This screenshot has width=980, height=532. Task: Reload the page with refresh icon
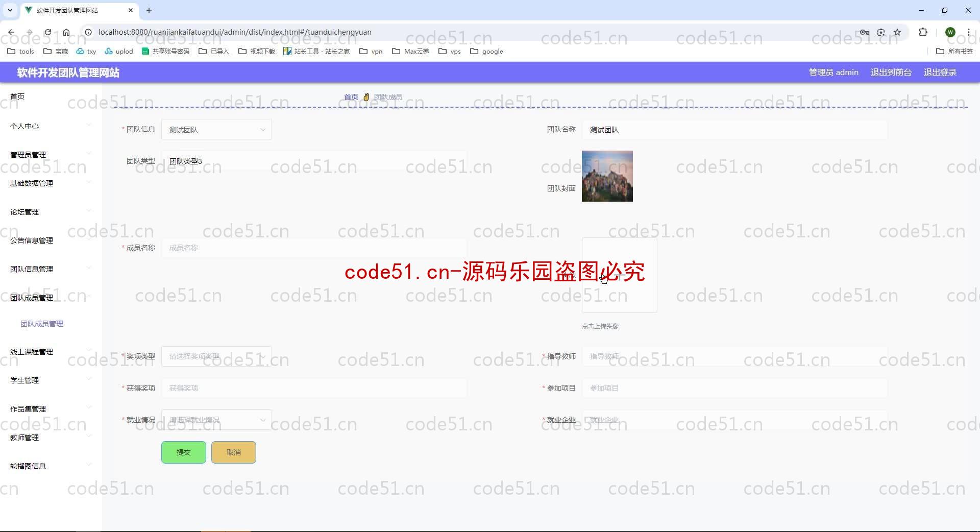coord(47,32)
